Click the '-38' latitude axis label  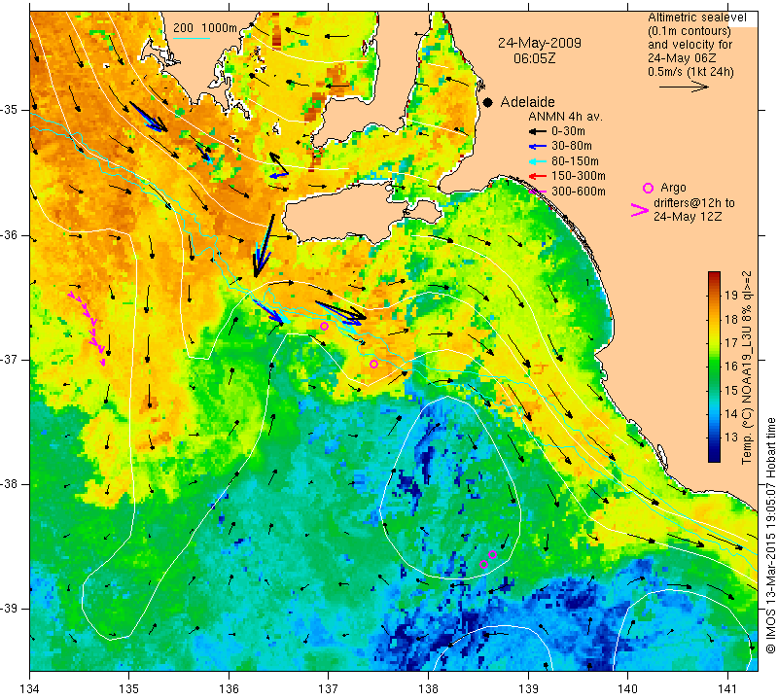[x=9, y=484]
